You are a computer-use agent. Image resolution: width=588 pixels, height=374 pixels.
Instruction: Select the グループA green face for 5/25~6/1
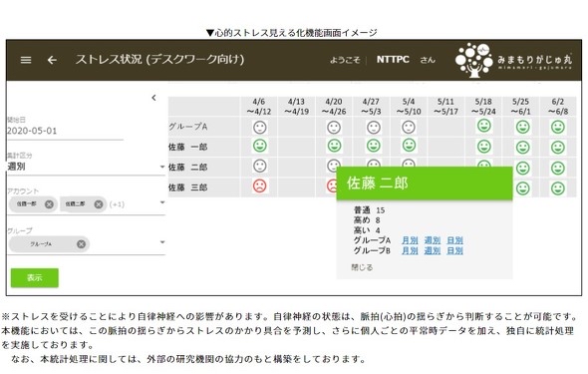tap(522, 128)
